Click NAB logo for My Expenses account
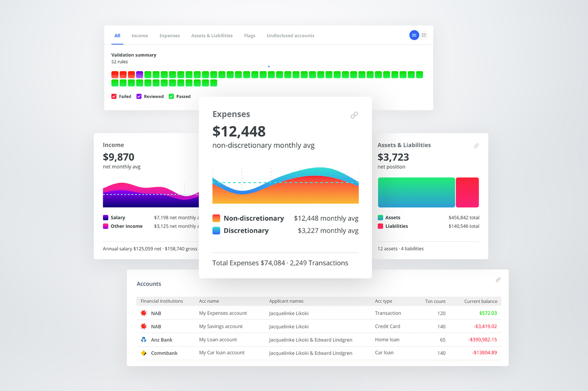Screen dimensions: 588x391 click(x=143, y=313)
